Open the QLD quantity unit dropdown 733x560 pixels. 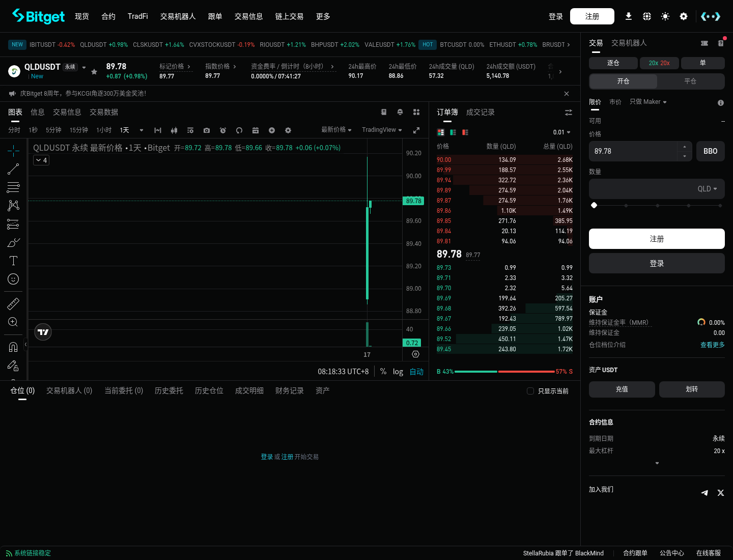click(707, 189)
